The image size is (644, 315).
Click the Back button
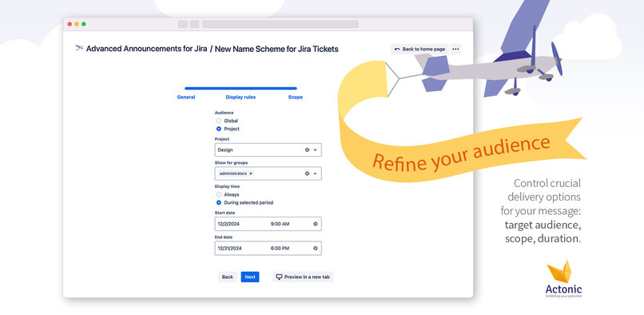228,277
